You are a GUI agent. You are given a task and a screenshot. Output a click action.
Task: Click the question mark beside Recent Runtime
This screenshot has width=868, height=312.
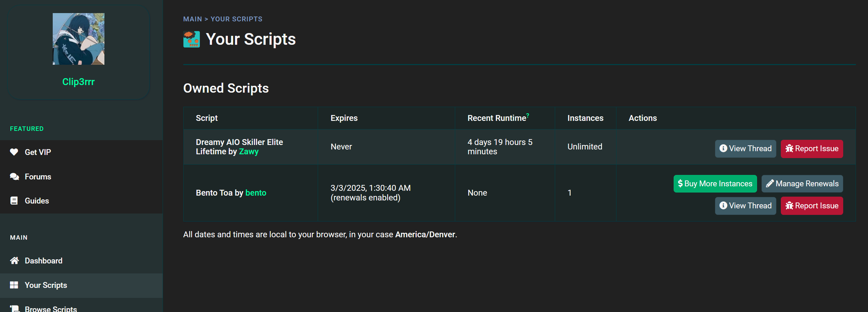[528, 115]
